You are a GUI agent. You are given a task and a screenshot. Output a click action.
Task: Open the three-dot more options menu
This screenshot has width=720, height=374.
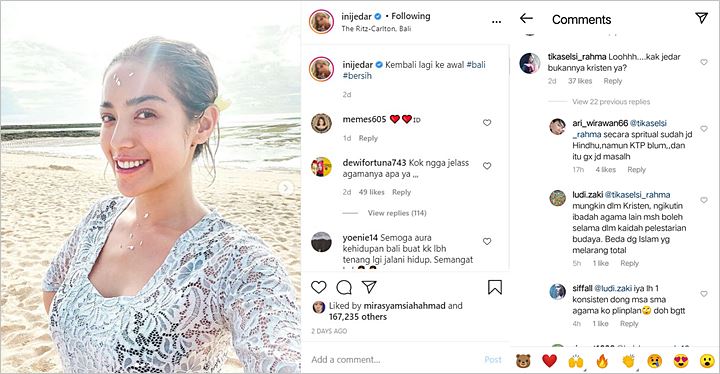[496, 22]
